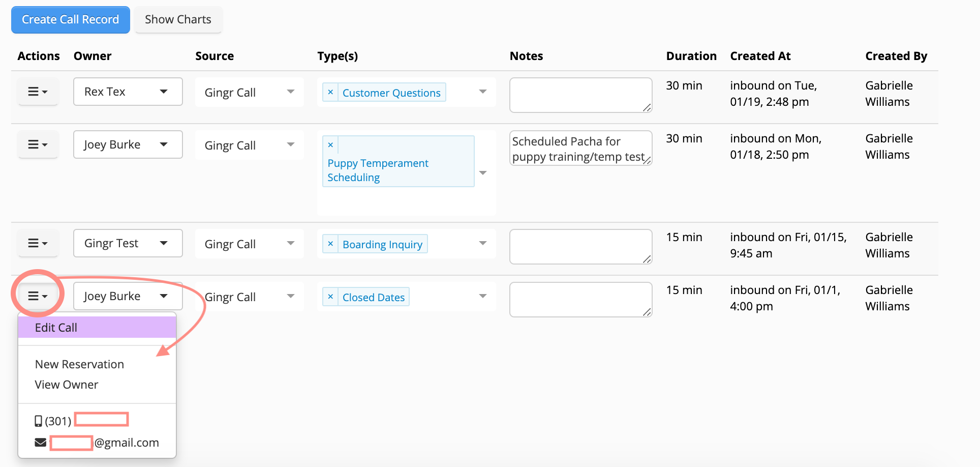This screenshot has height=467, width=980.
Task: Click the 30 min duration in Puppy Temperament row
Action: tap(684, 138)
